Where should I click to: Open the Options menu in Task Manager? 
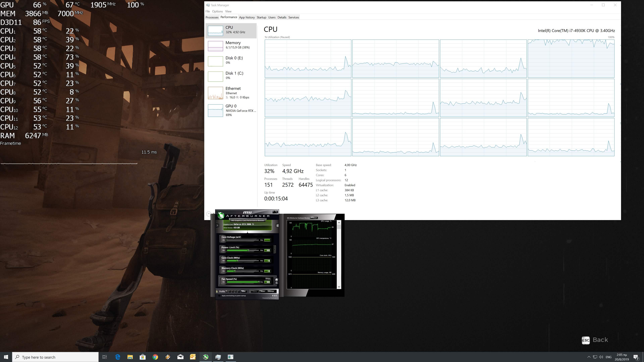[x=217, y=11]
